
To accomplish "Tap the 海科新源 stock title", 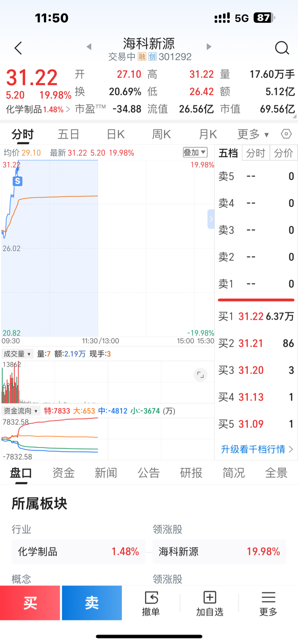I will (149, 43).
